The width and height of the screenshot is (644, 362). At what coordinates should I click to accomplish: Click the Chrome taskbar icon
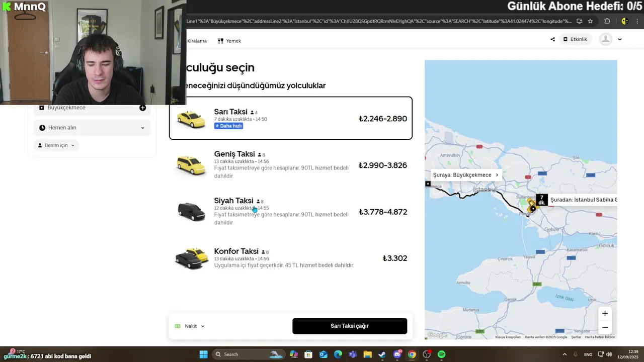tap(412, 354)
